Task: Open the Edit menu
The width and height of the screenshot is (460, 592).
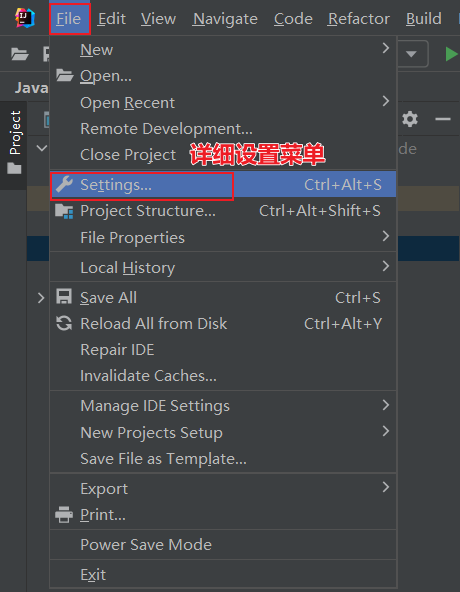Action: [111, 18]
